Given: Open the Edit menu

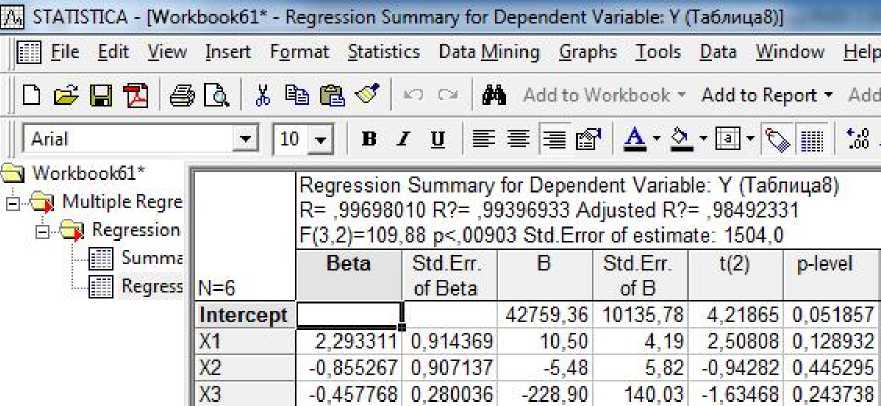Looking at the screenshot, I should point(113,52).
